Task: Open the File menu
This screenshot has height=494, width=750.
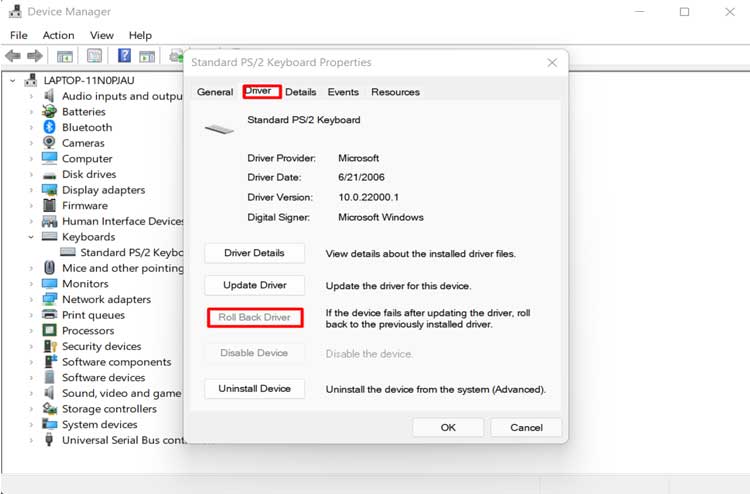Action: pos(19,35)
